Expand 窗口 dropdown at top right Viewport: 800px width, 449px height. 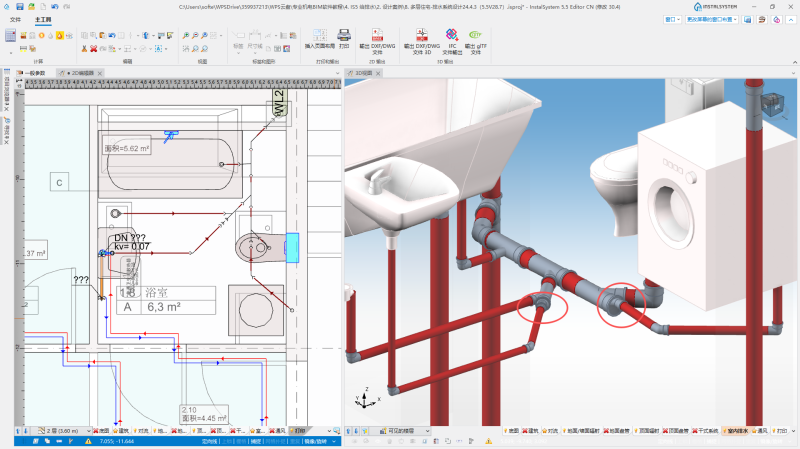pyautogui.click(x=672, y=19)
